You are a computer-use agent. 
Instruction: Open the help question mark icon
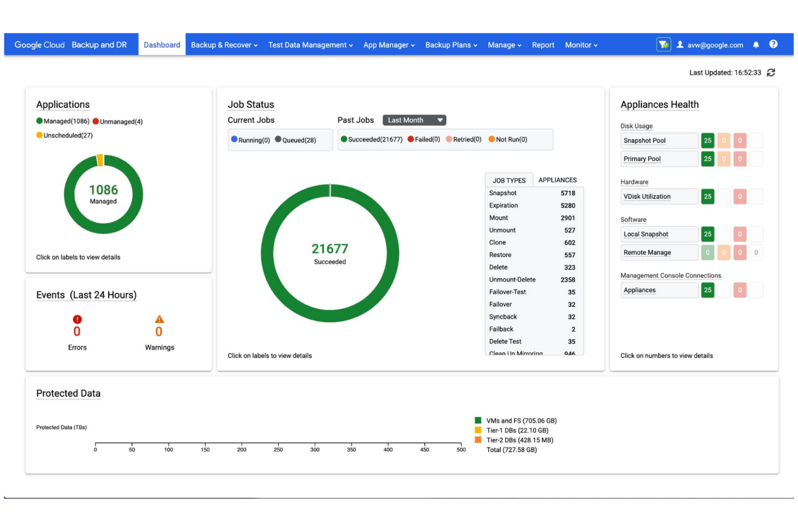774,45
